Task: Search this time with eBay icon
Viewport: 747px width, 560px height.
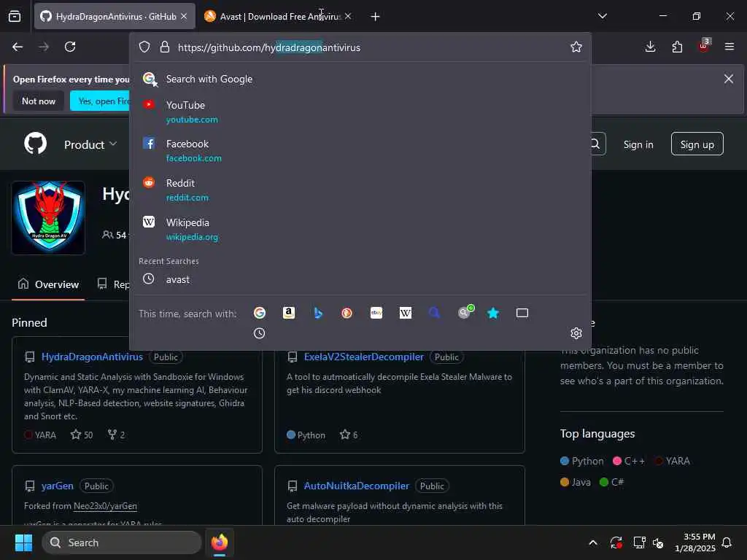Action: [x=376, y=313]
